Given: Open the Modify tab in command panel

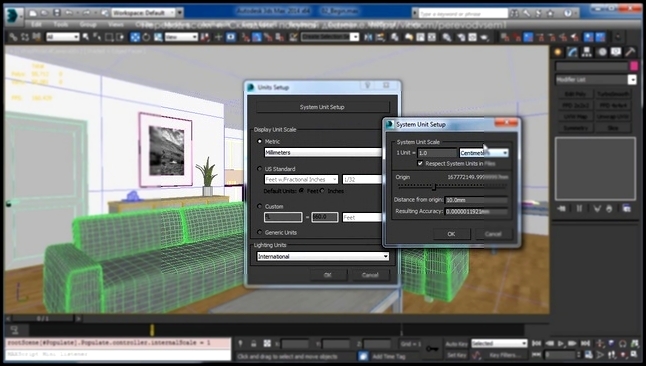Looking at the screenshot, I should pyautogui.click(x=572, y=52).
